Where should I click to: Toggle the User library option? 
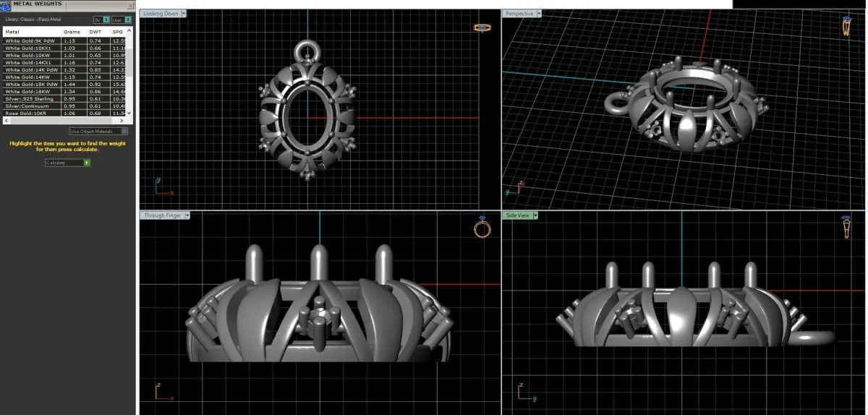(x=122, y=20)
